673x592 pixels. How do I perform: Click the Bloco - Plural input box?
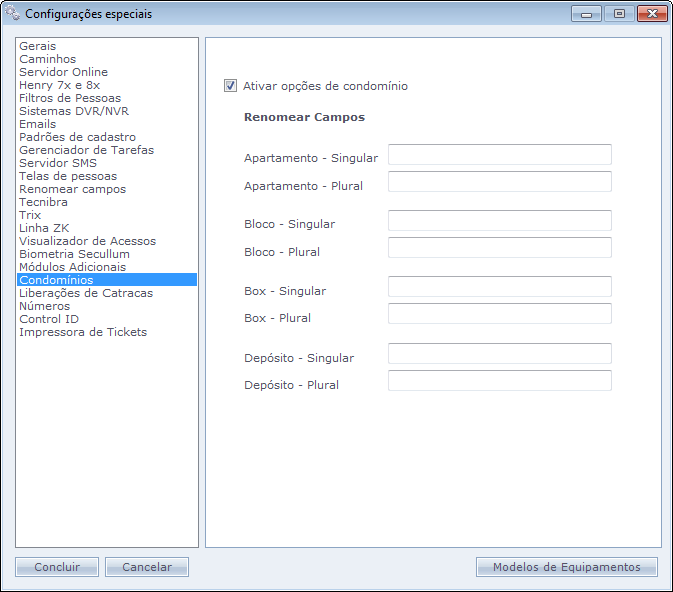coord(499,248)
